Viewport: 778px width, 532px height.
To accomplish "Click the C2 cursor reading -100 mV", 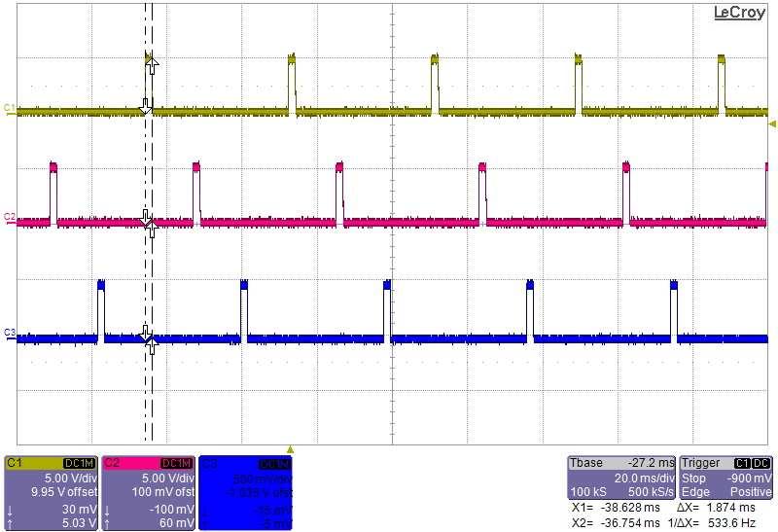I will pyautogui.click(x=172, y=510).
